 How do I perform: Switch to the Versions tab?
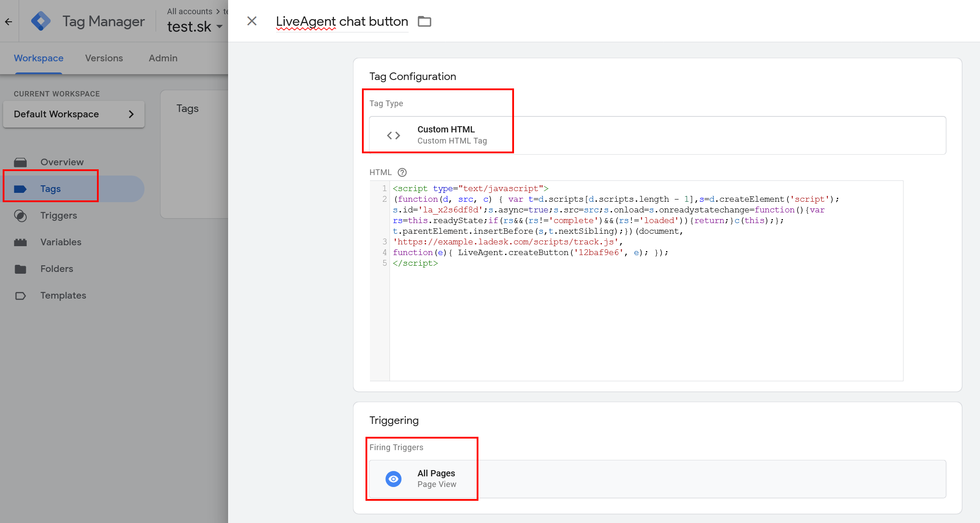pyautogui.click(x=104, y=58)
